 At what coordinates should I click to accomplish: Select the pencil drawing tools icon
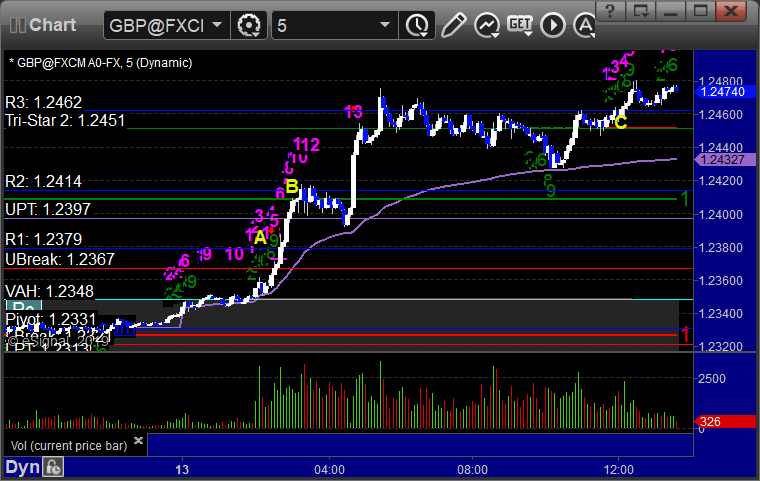pos(453,25)
